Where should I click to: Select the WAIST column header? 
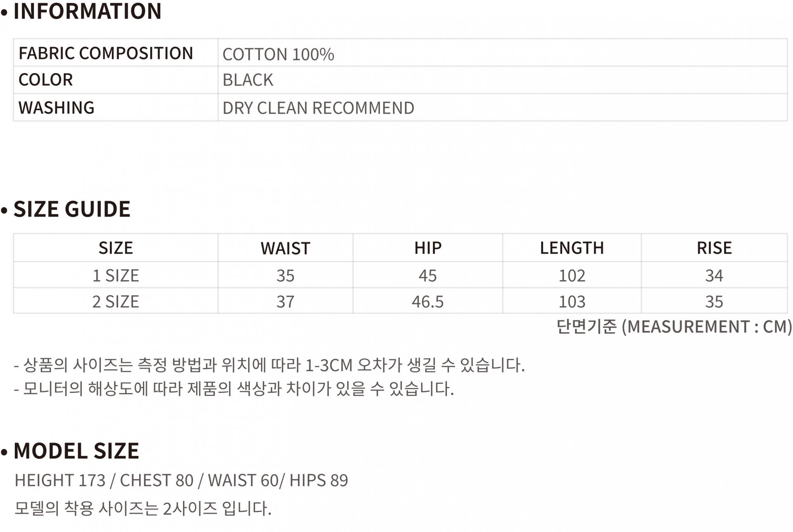285,248
